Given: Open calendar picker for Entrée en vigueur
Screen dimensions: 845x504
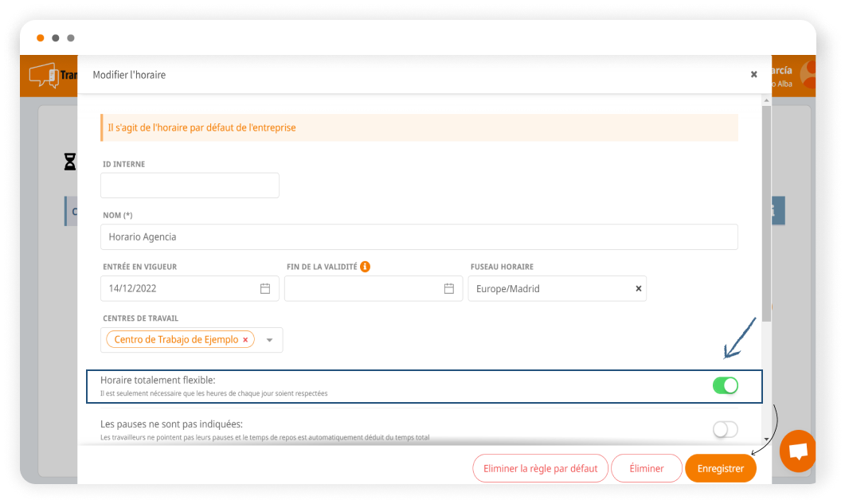Looking at the screenshot, I should tap(265, 288).
